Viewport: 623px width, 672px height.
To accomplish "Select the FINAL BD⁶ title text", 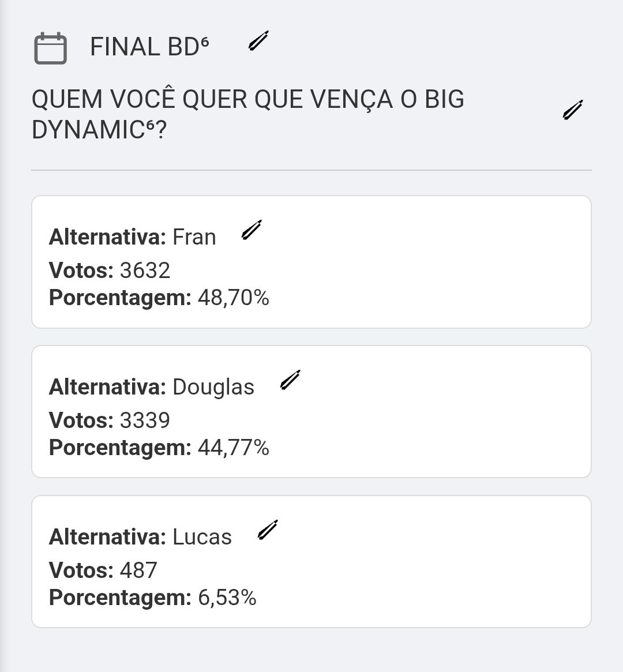I will click(149, 46).
